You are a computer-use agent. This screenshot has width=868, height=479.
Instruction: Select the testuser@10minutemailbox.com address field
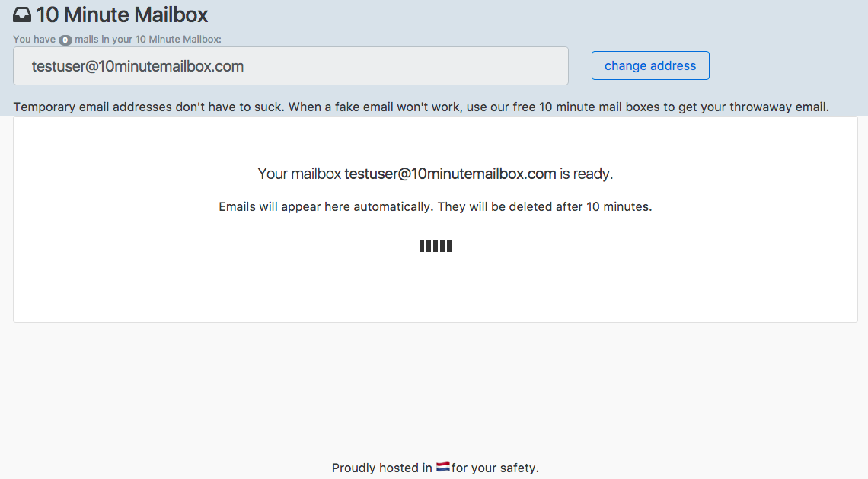[291, 66]
